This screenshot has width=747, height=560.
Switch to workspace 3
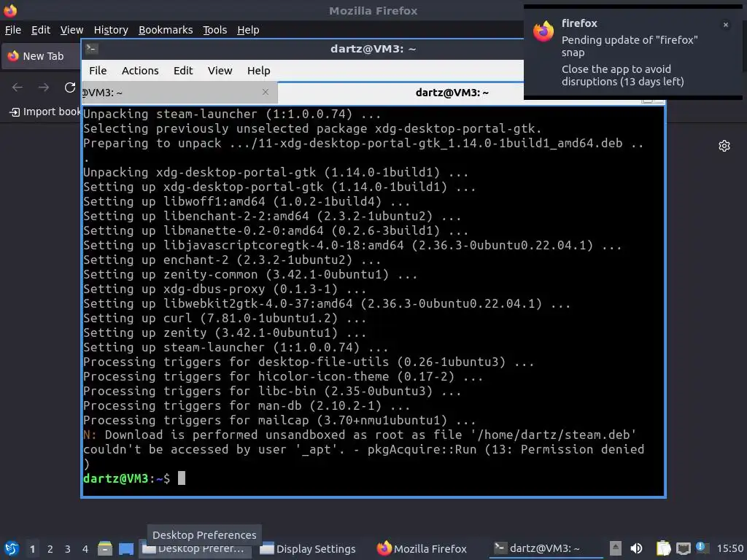click(x=68, y=549)
